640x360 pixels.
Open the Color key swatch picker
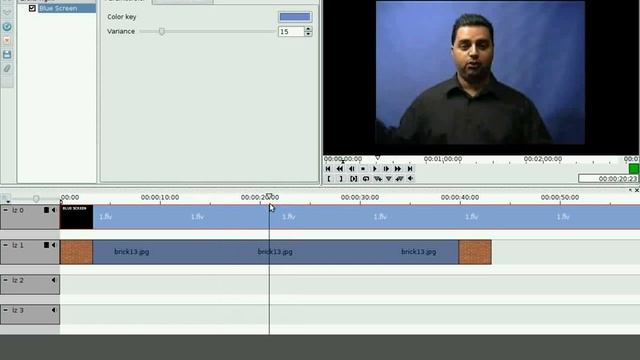(295, 17)
